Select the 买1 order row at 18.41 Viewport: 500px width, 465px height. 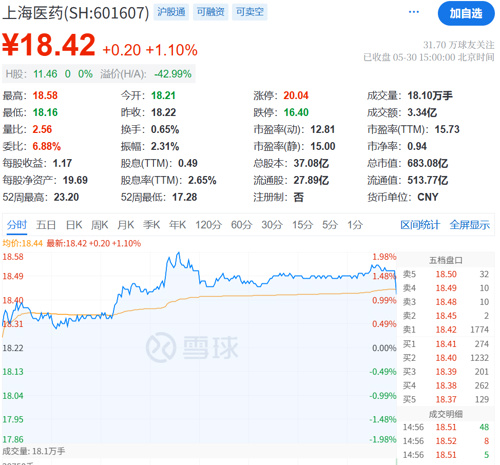(x=446, y=344)
